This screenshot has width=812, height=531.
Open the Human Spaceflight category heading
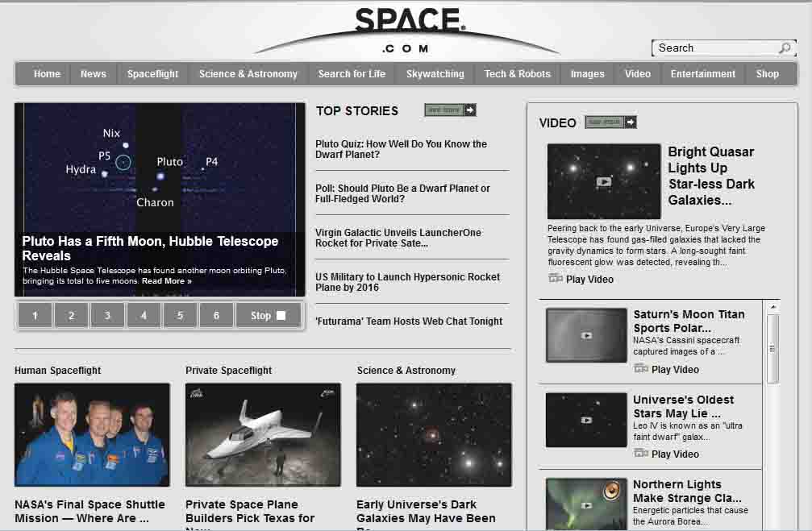click(57, 371)
